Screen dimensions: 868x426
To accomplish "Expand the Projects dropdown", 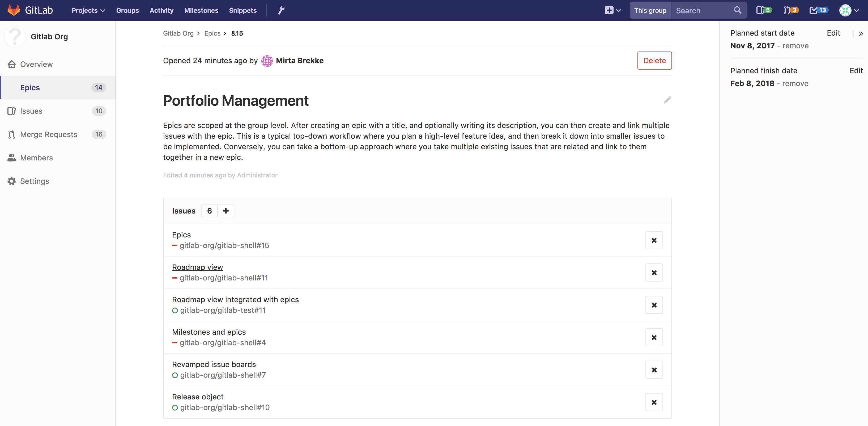I will pyautogui.click(x=88, y=10).
